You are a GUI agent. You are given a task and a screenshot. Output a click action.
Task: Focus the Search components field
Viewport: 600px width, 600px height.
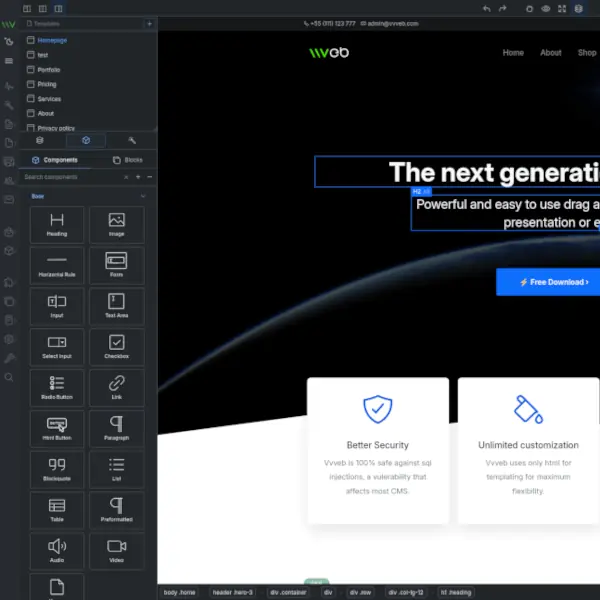(71, 177)
